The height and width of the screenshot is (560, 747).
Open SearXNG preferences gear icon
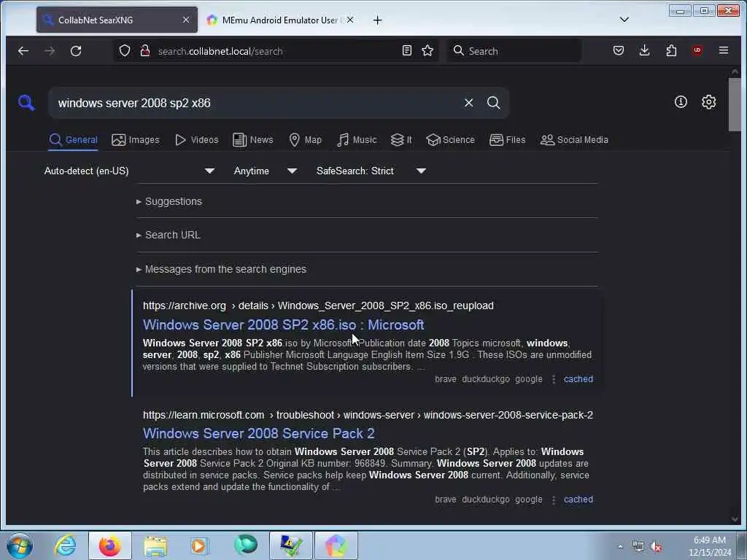708,102
